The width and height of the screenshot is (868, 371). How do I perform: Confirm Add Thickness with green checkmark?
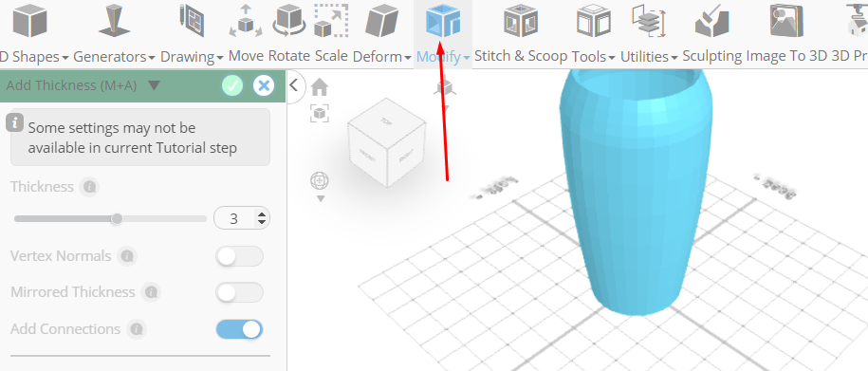click(x=232, y=85)
